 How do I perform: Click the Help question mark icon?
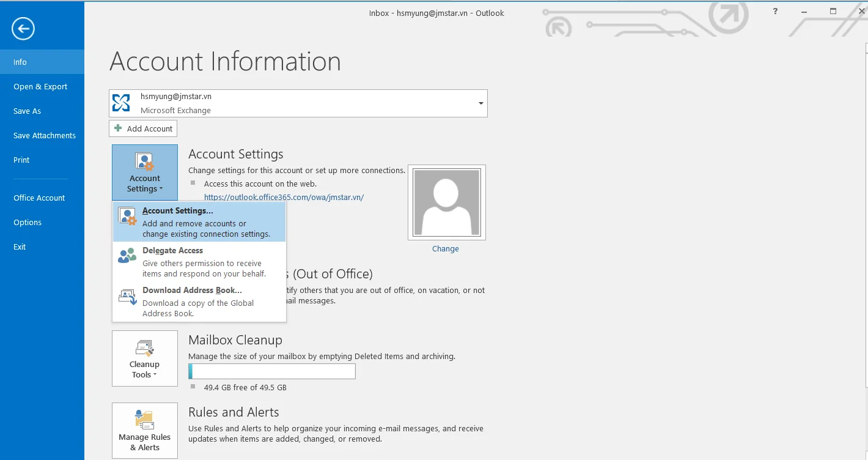(x=775, y=12)
